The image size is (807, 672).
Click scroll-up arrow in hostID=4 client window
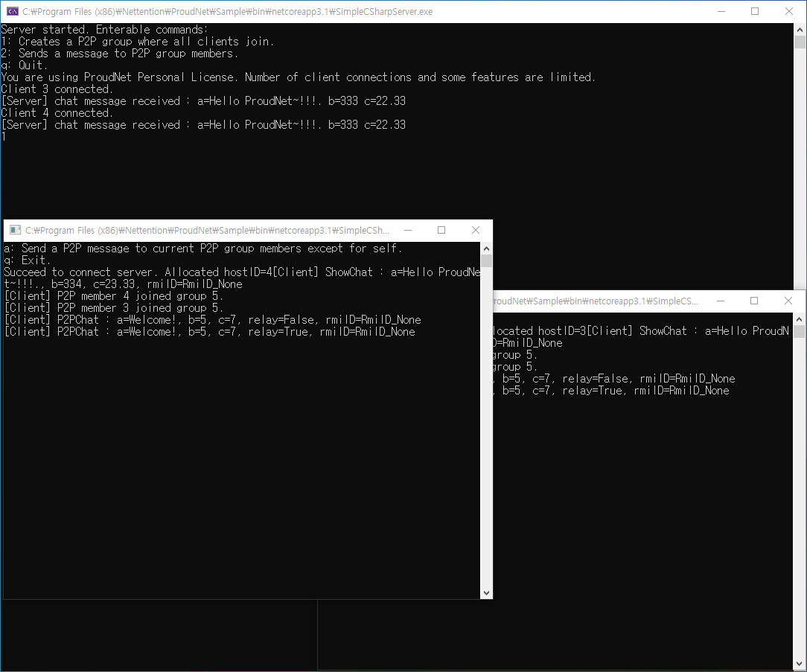click(x=486, y=249)
